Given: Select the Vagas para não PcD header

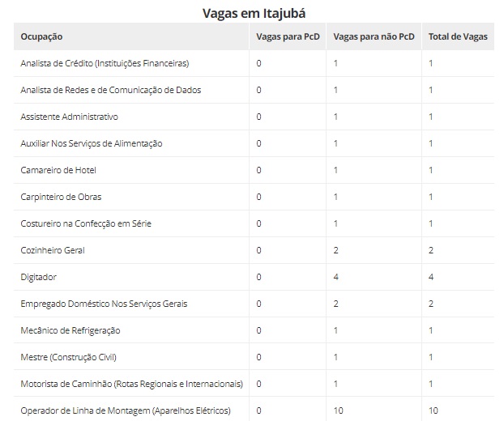Looking at the screenshot, I should point(374,36).
